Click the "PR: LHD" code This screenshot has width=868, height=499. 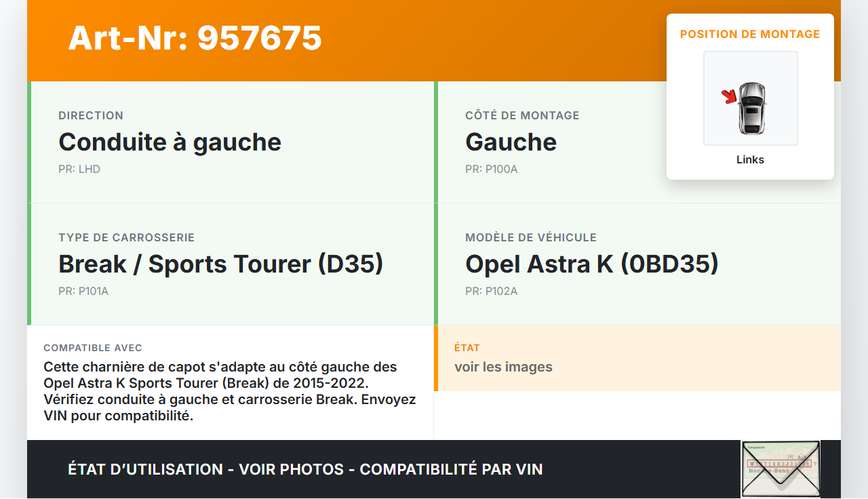coord(79,169)
